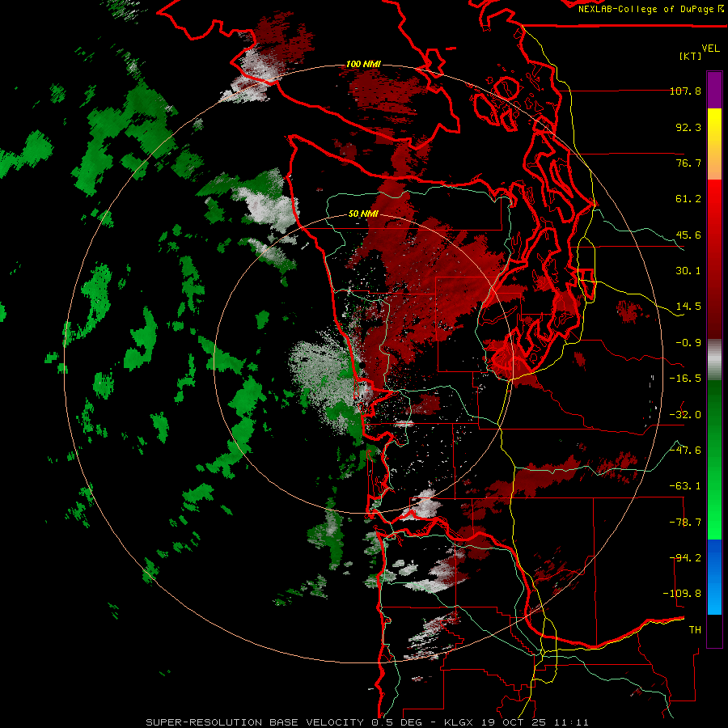Click the 50 NMI range ring label
The image size is (728, 728).
coord(363,214)
